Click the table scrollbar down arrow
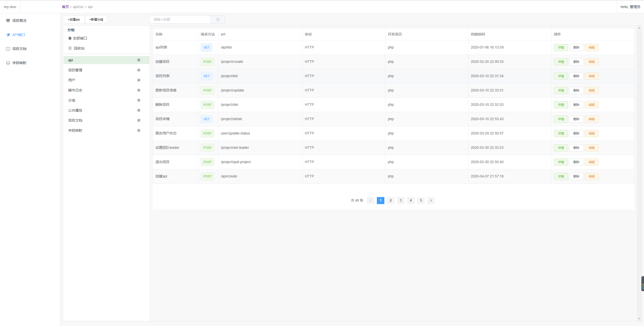 tap(639, 319)
